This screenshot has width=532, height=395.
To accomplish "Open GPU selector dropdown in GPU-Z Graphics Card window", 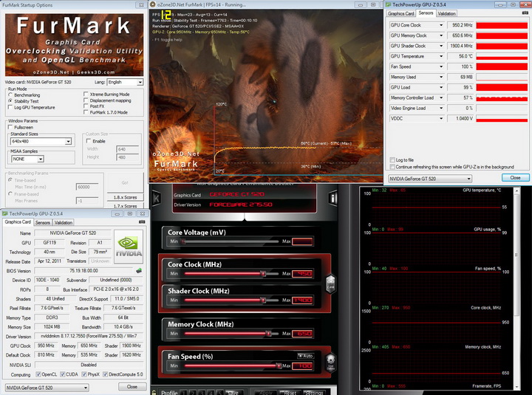I will point(47,387).
